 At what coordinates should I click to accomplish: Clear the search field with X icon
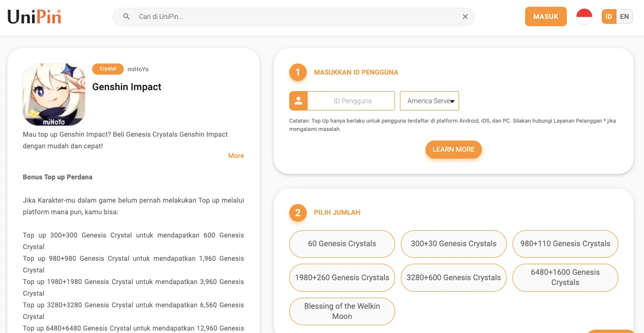tap(465, 16)
